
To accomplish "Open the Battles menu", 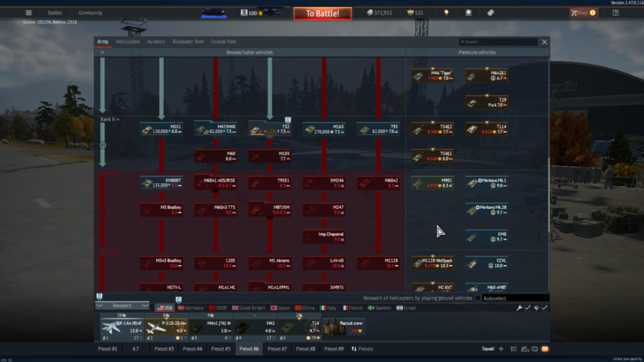I will (x=54, y=13).
